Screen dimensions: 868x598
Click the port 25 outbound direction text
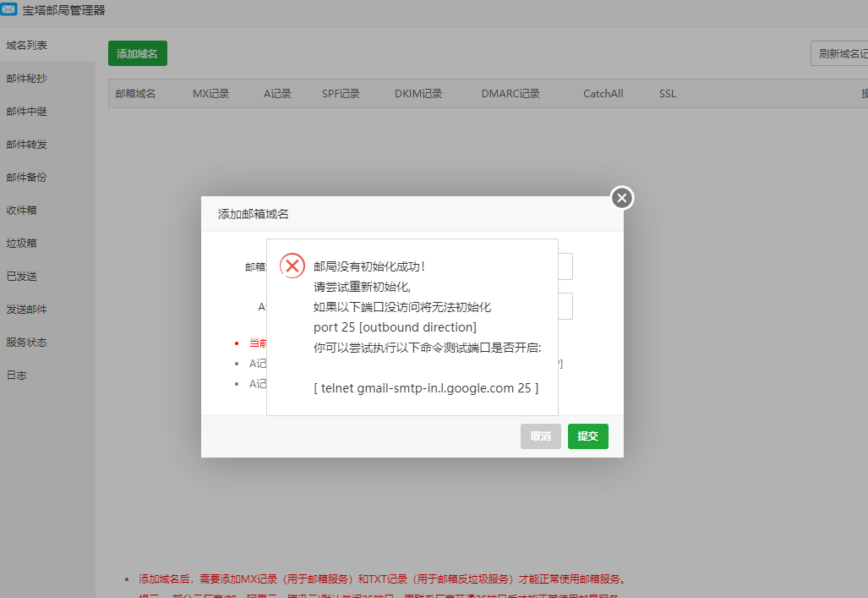pyautogui.click(x=395, y=327)
